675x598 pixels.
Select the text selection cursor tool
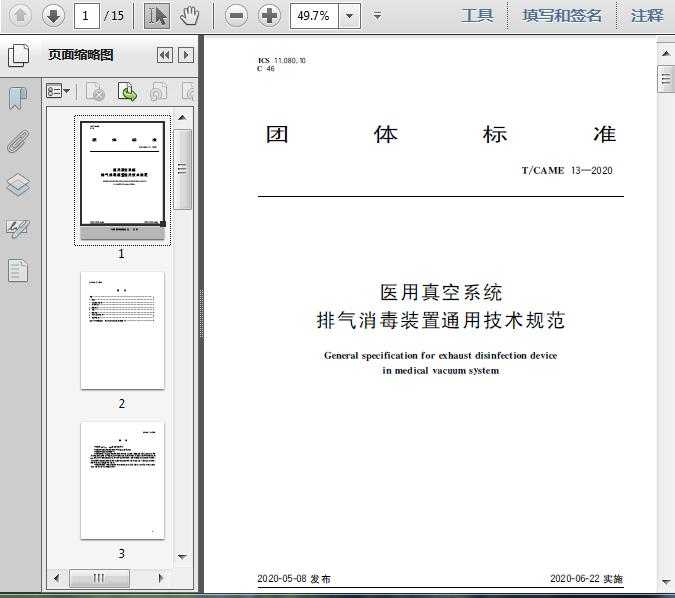point(156,15)
